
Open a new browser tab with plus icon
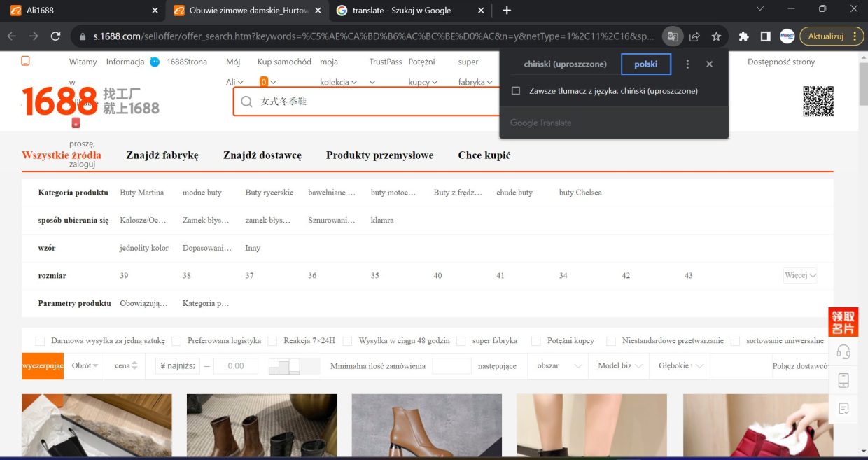507,11
